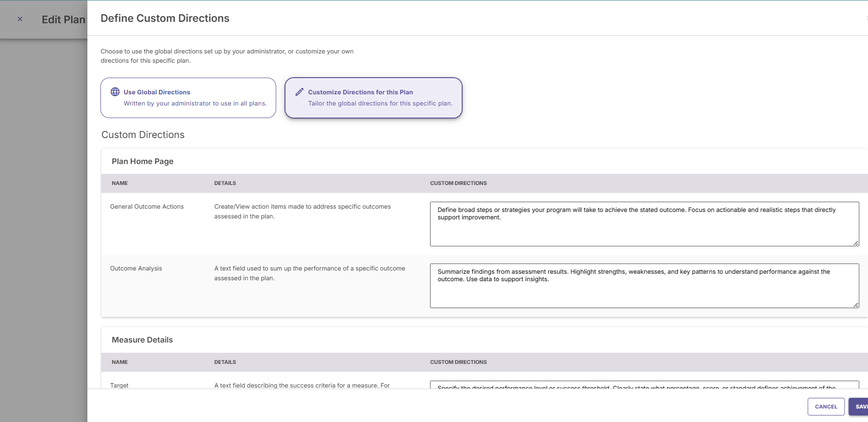Expand the Target row under Measure Details
868x422 pixels.
click(x=119, y=385)
